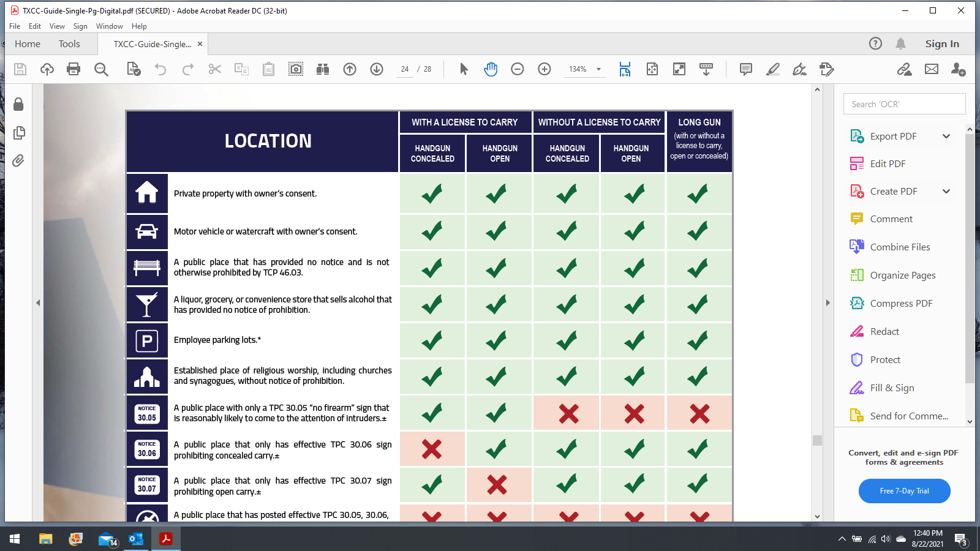Click the Zoom In plus button
Screen dimensions: 980x551
(545, 69)
